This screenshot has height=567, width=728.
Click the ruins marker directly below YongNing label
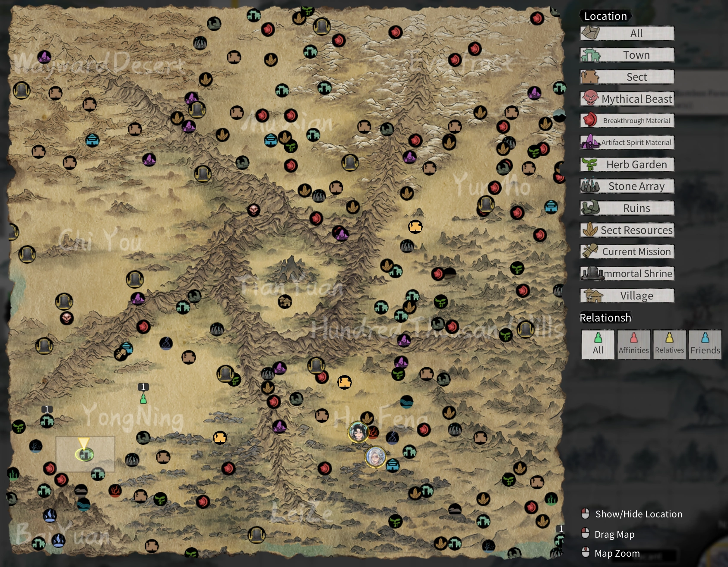click(143, 438)
